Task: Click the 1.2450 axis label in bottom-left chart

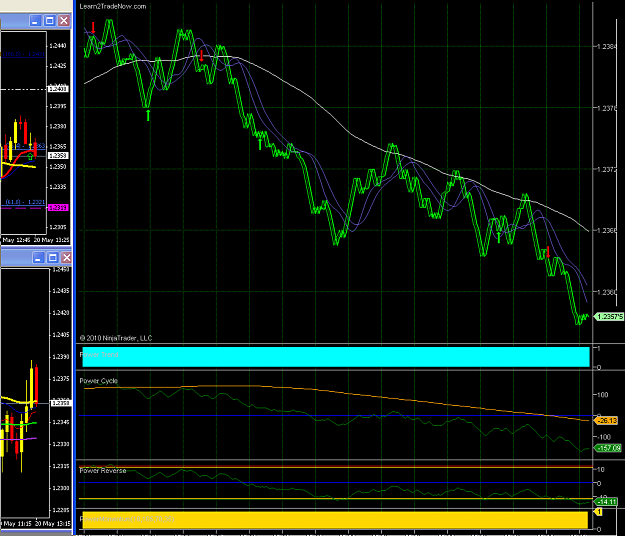Action: 61,270
